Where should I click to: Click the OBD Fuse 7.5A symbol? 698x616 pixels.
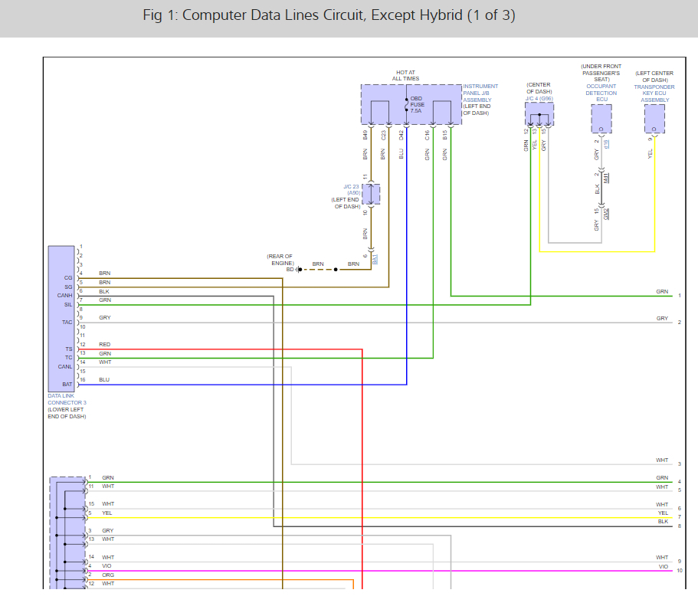click(407, 106)
